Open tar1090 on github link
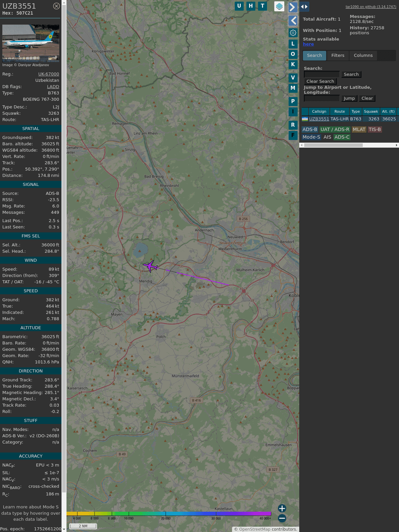This screenshot has height=532, width=399. pyautogui.click(x=371, y=7)
